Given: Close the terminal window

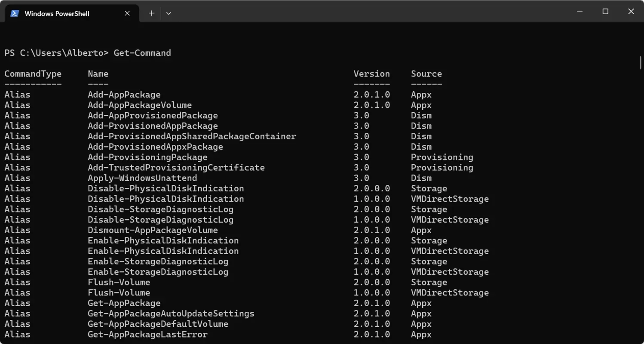Looking at the screenshot, I should (631, 12).
